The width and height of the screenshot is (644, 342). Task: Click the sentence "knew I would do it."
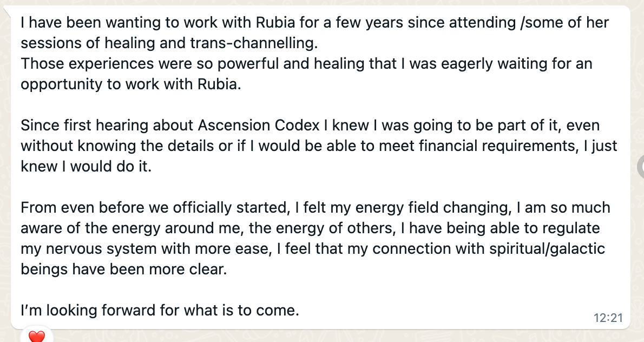pyautogui.click(x=86, y=166)
